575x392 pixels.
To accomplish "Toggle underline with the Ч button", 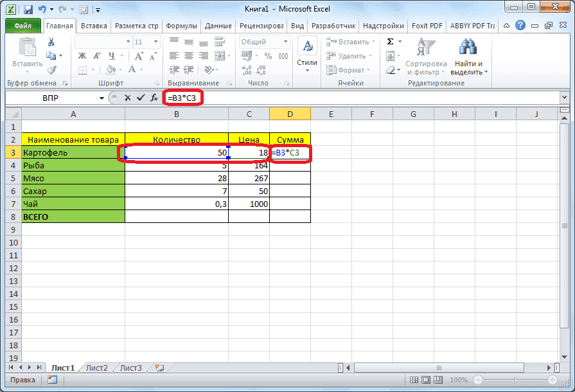I will [x=111, y=55].
